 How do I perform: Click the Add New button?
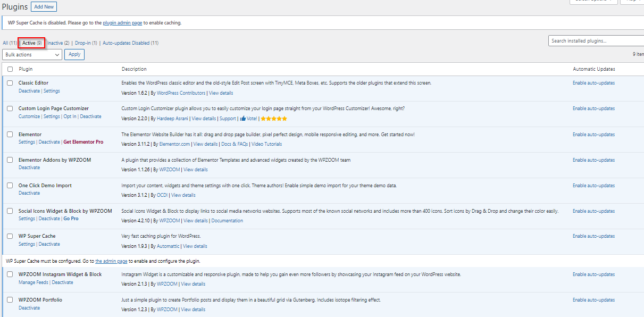[44, 7]
